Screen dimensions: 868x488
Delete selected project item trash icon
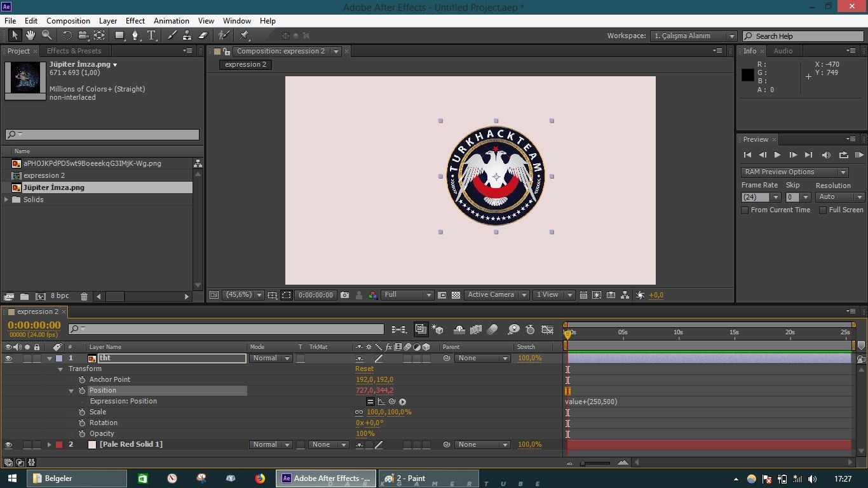[84, 296]
